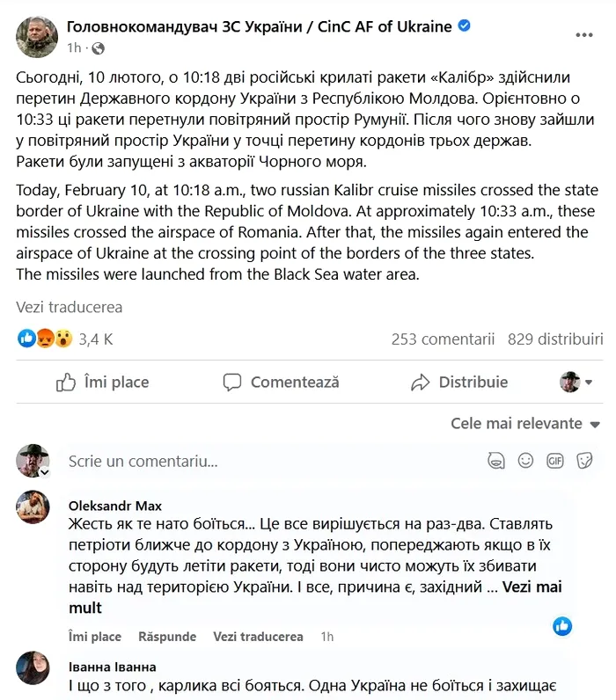Click the Îmi place thumbs-up button

(103, 383)
